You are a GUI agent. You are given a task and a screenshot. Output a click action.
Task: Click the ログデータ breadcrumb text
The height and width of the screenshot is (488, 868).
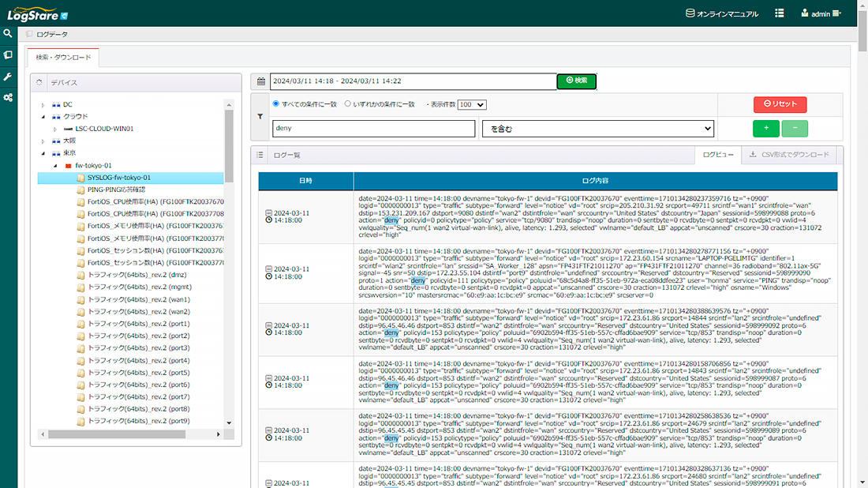point(52,34)
